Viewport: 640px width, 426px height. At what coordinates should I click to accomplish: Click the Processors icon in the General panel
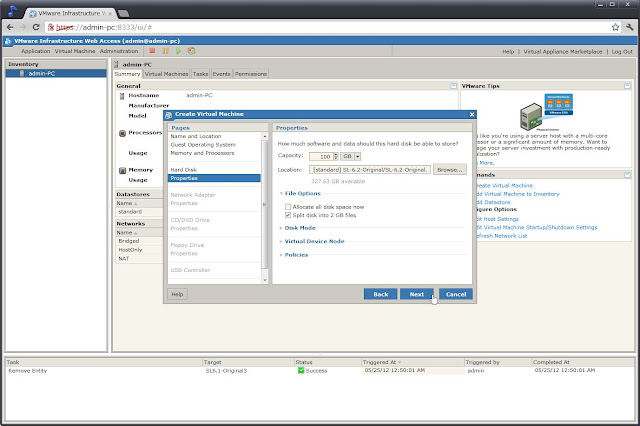point(122,133)
